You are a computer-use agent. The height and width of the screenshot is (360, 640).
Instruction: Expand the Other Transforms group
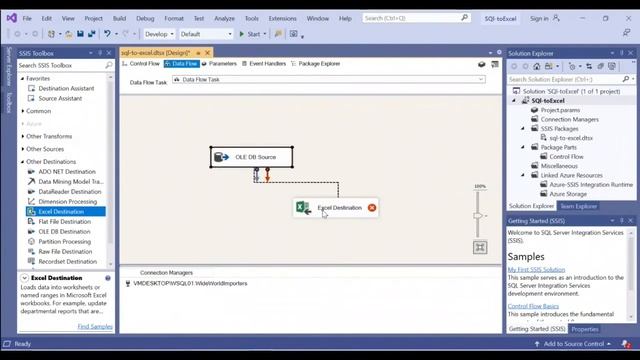pos(23,136)
